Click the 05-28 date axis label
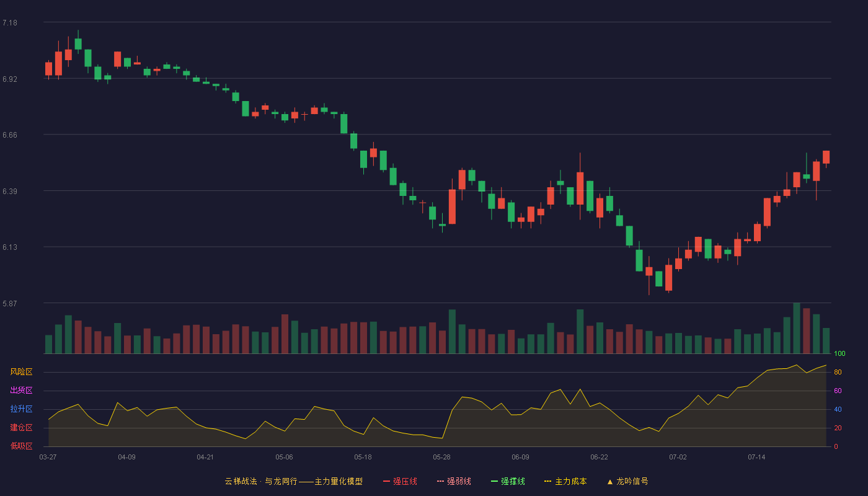 click(441, 457)
